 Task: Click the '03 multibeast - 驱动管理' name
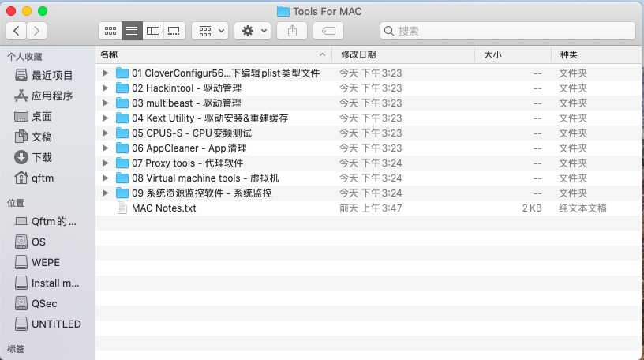coord(186,103)
